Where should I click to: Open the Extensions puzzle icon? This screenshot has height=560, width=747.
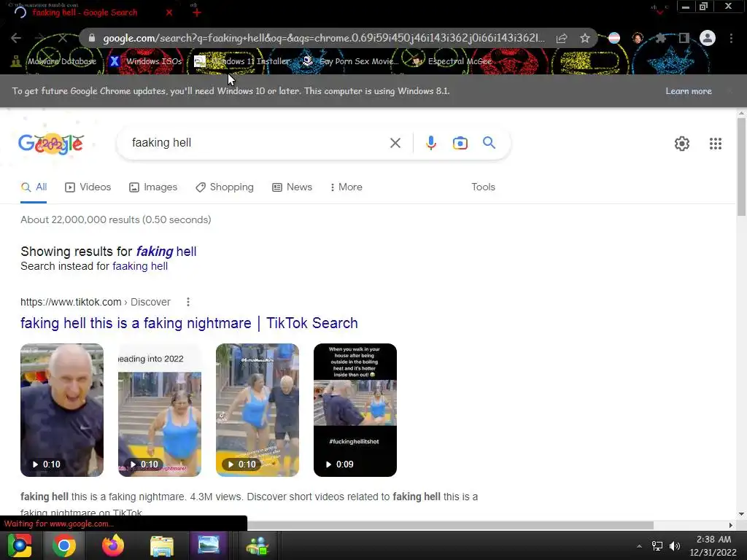[660, 38]
